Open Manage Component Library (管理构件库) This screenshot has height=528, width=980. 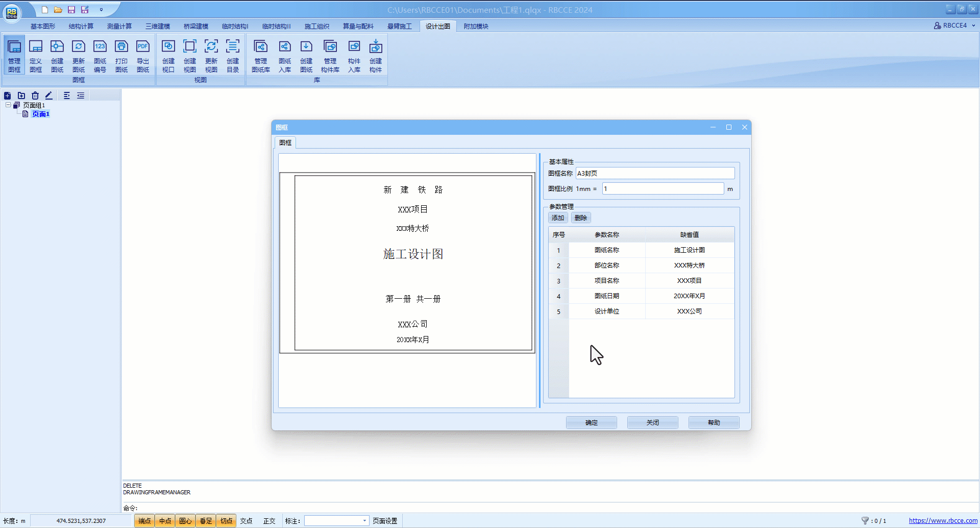[330, 55]
